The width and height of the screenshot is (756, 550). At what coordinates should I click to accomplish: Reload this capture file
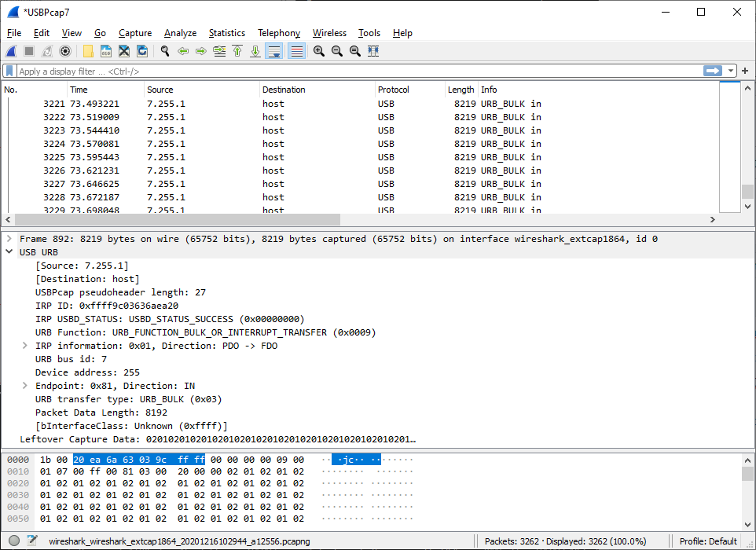(142, 51)
